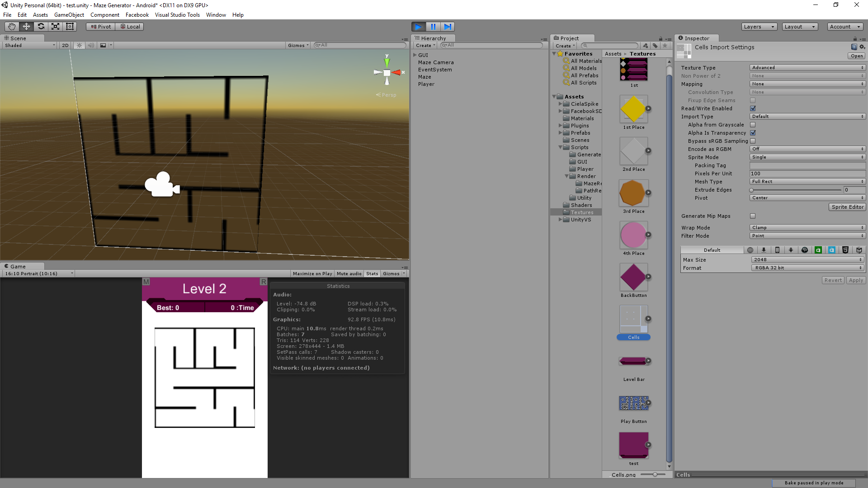868x488 pixels.
Task: Toggle Maximize on Play
Action: point(312,274)
